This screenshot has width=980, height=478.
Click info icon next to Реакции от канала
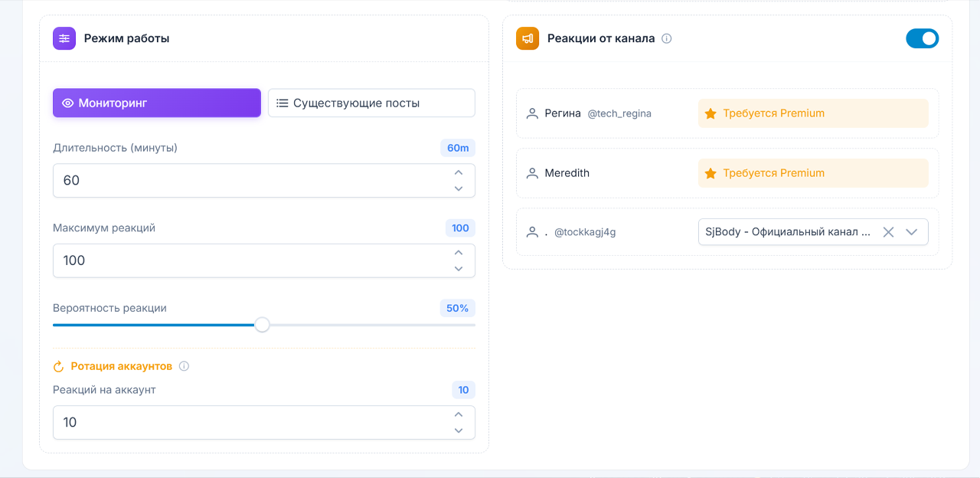(666, 38)
